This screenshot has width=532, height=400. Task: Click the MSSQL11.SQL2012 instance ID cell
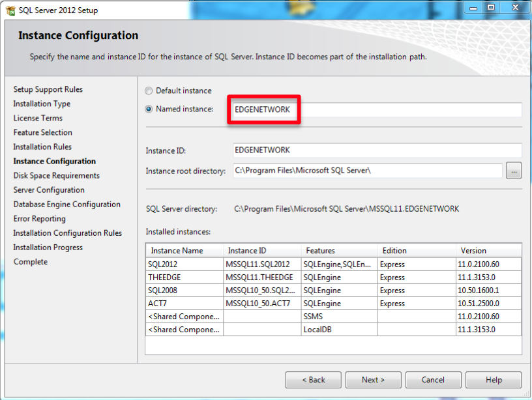pyautogui.click(x=262, y=264)
